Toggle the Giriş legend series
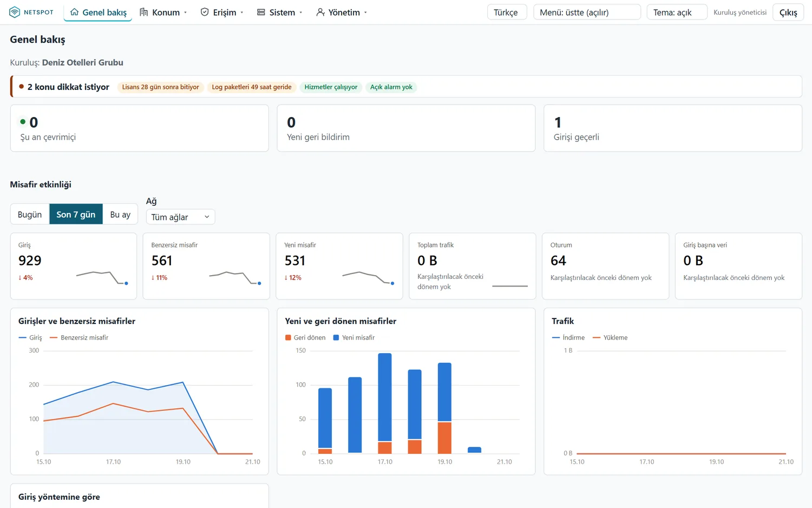This screenshot has height=508, width=812. [x=30, y=337]
